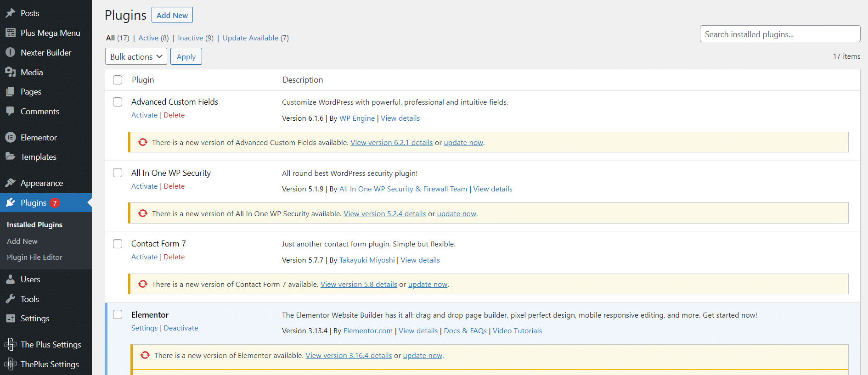The height and width of the screenshot is (375, 868).
Task: Check the Advanced Custom Fields checkbox
Action: pyautogui.click(x=118, y=102)
